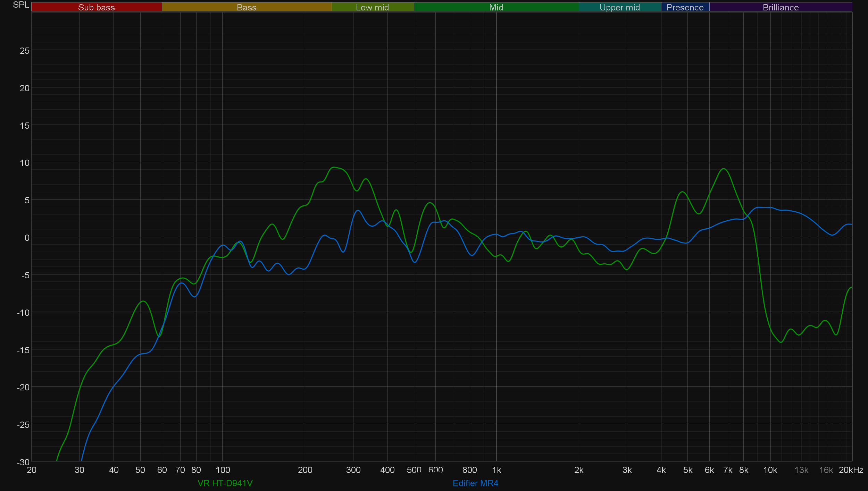This screenshot has height=491, width=868.
Task: Click the 10k frequency axis label
Action: coord(770,470)
